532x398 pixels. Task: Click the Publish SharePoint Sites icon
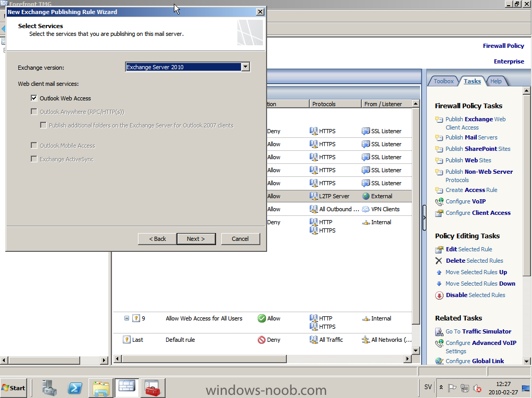pyautogui.click(x=439, y=149)
